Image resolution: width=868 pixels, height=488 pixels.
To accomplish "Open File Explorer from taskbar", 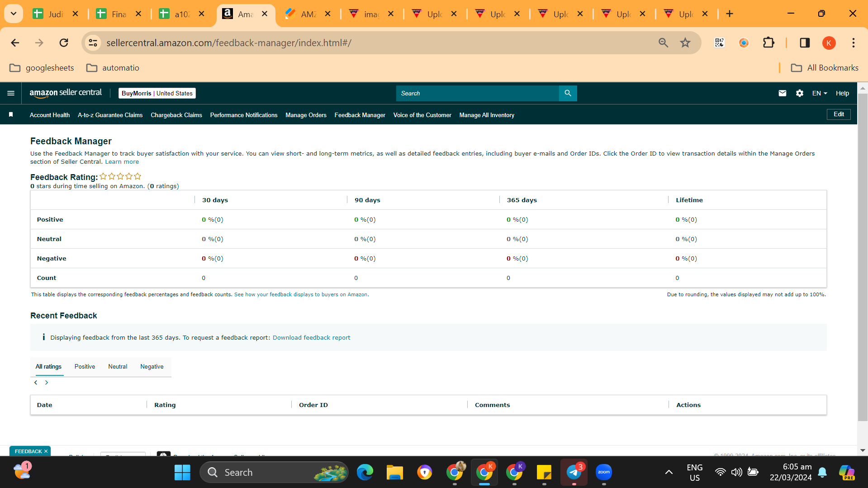I will coord(394,472).
